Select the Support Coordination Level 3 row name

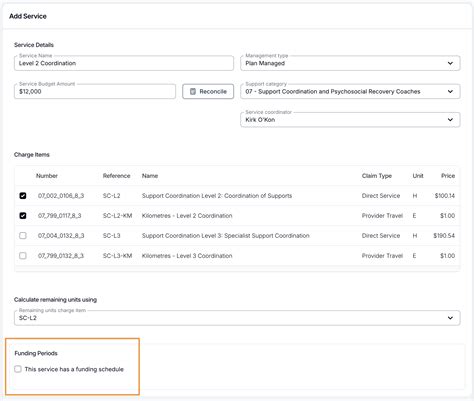point(226,236)
